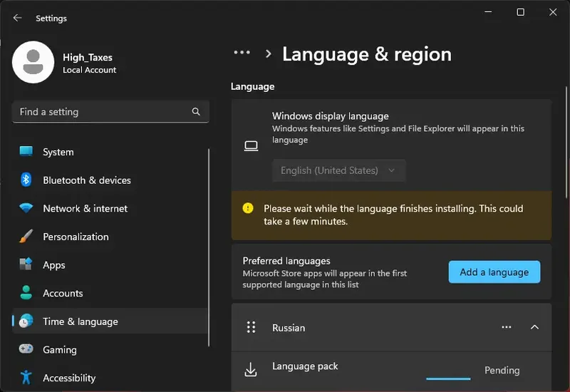Viewport: 570px width, 392px height.
Task: Click the Find a setting search box
Action: (x=110, y=112)
